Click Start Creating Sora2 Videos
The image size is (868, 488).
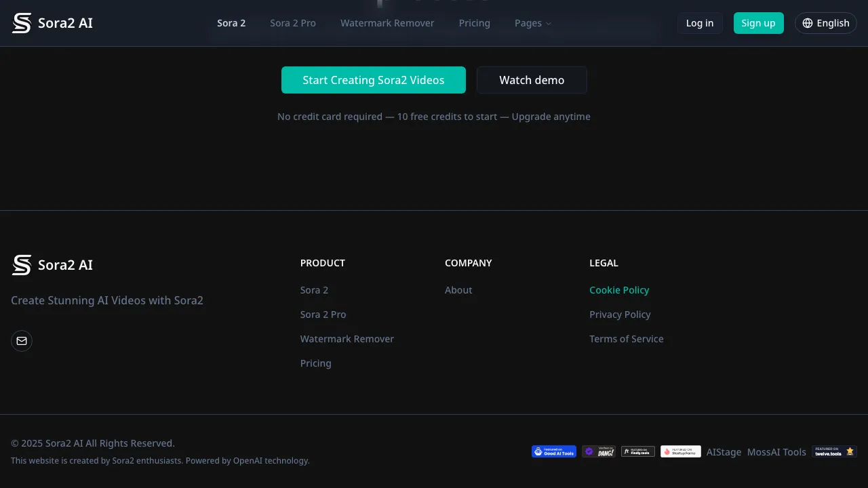click(373, 80)
